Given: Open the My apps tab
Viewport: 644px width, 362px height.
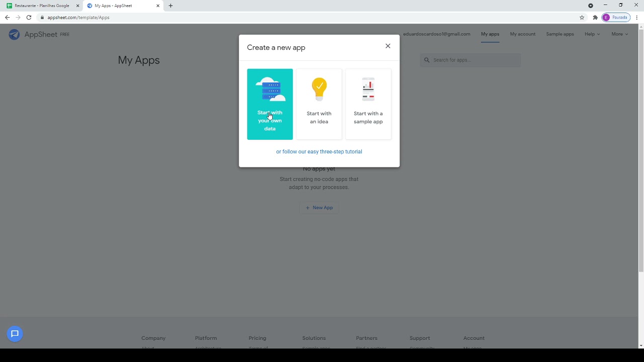Looking at the screenshot, I should [x=490, y=34].
